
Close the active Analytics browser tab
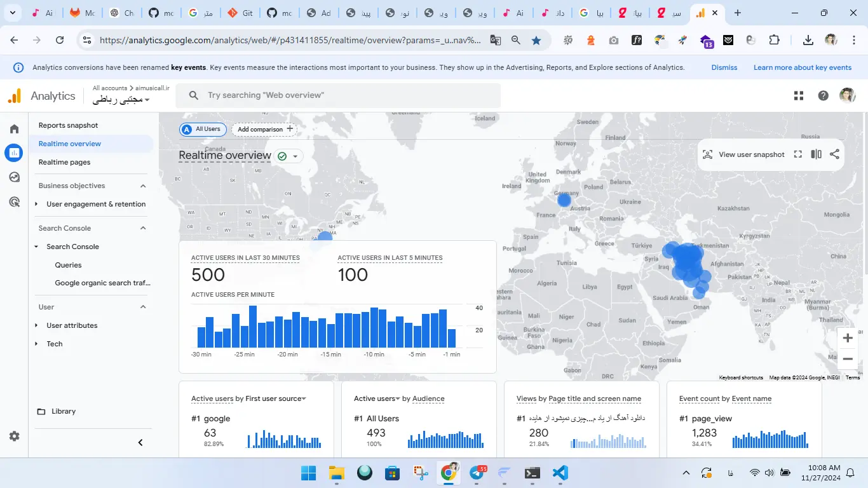coord(715,13)
